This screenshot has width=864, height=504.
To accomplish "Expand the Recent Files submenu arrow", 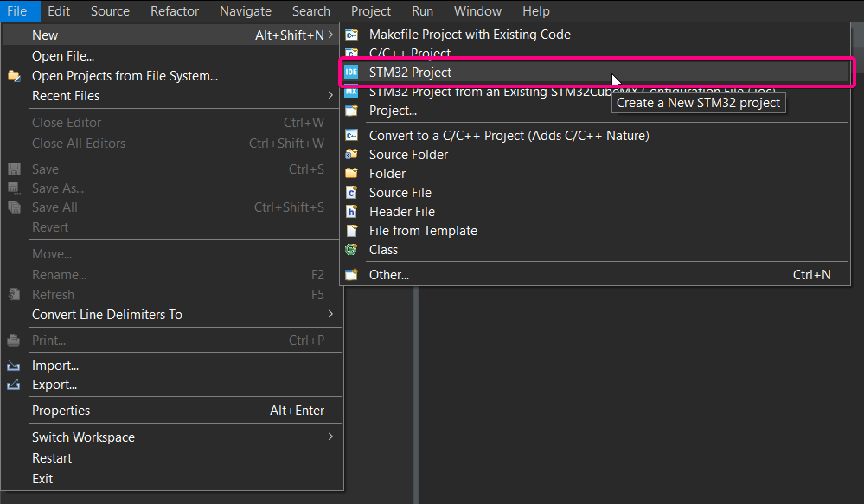I will click(x=330, y=95).
